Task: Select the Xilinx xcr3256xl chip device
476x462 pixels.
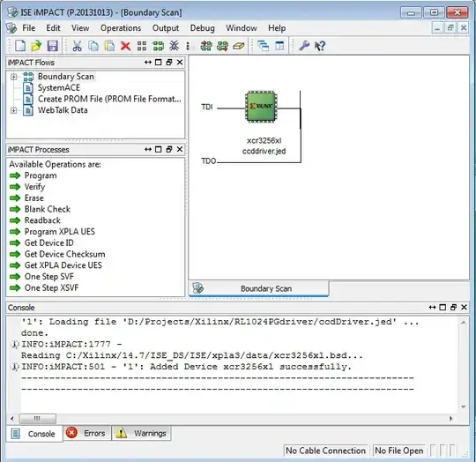Action: tap(261, 106)
